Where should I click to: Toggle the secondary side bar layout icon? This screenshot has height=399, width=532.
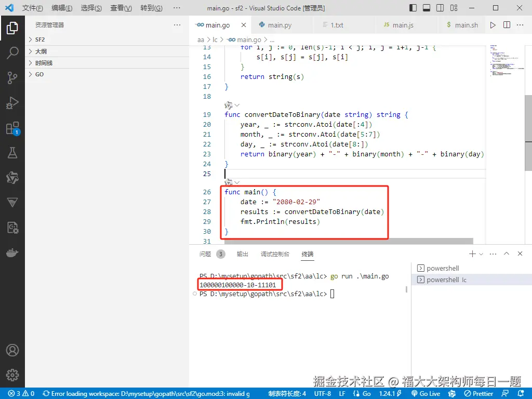point(440,8)
